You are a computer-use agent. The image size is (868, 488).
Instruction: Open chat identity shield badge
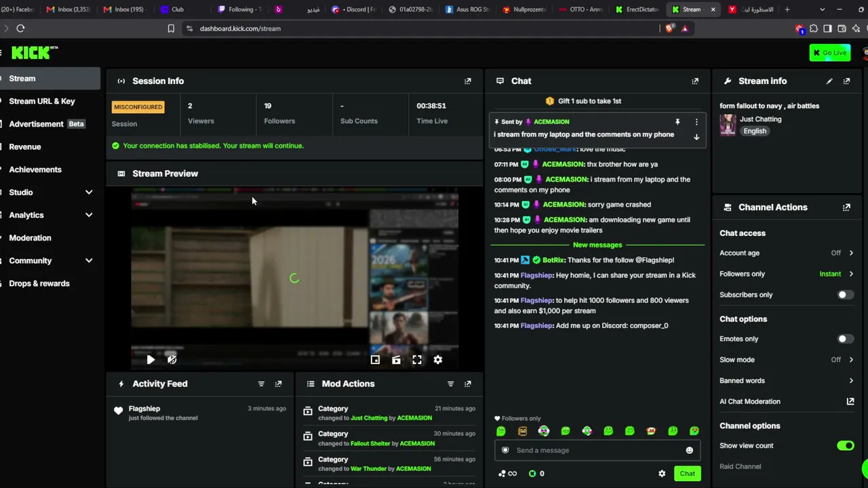tap(505, 451)
